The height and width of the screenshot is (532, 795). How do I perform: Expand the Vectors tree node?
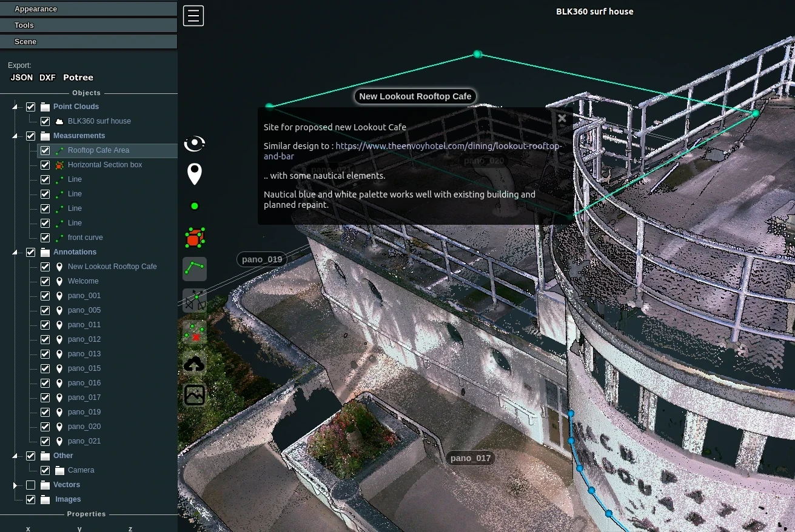coord(15,485)
